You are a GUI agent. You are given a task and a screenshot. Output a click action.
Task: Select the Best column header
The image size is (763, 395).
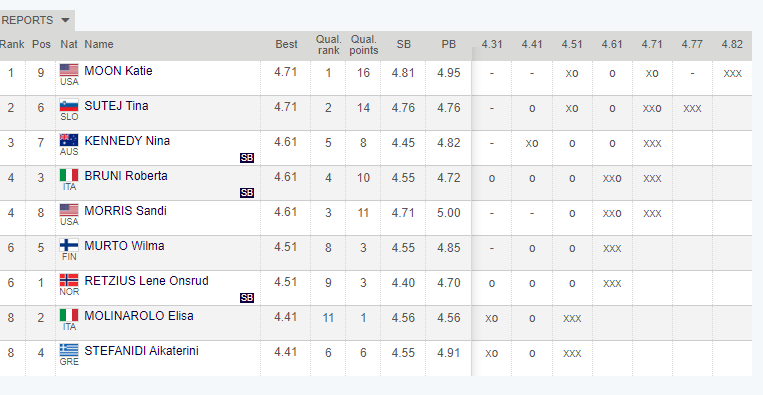coord(286,44)
